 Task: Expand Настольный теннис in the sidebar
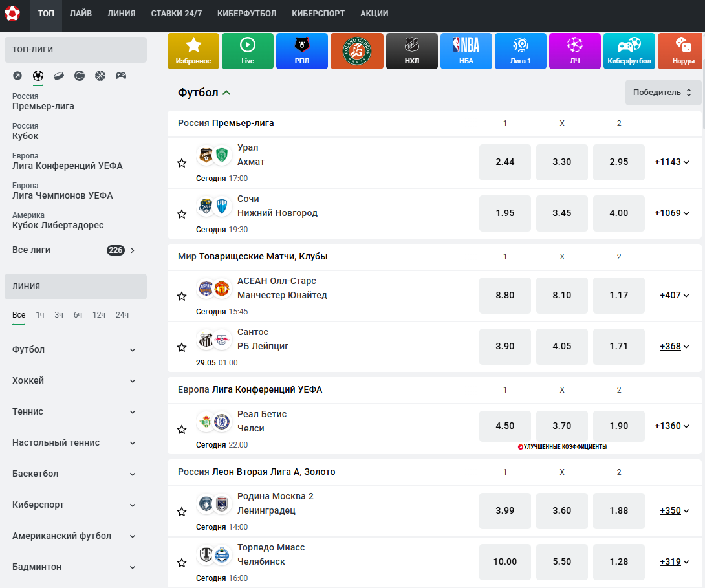(74, 442)
